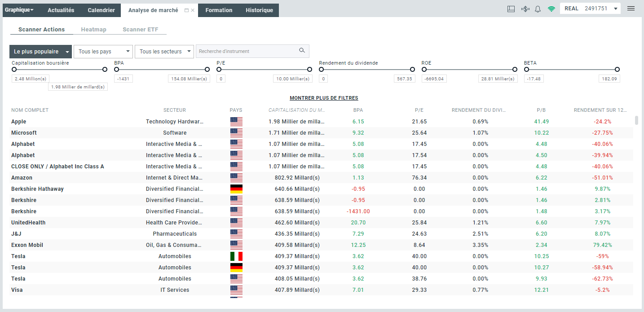Sort by the BPA column header
This screenshot has width=644, height=312.
pos(358,110)
